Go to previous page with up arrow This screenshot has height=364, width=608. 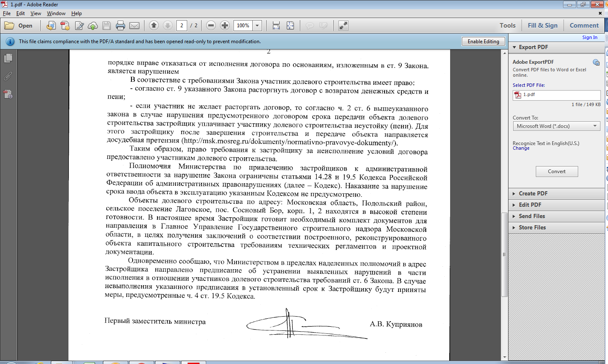click(x=154, y=26)
